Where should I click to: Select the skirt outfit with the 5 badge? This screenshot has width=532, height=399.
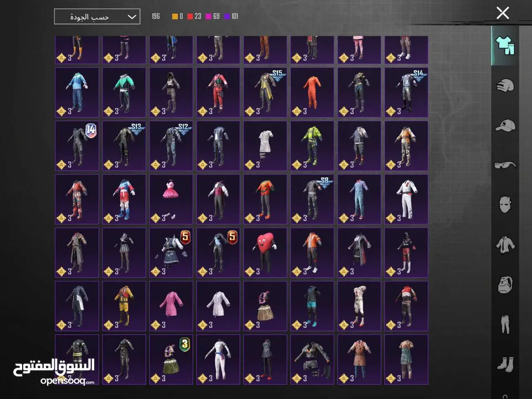[x=171, y=253]
